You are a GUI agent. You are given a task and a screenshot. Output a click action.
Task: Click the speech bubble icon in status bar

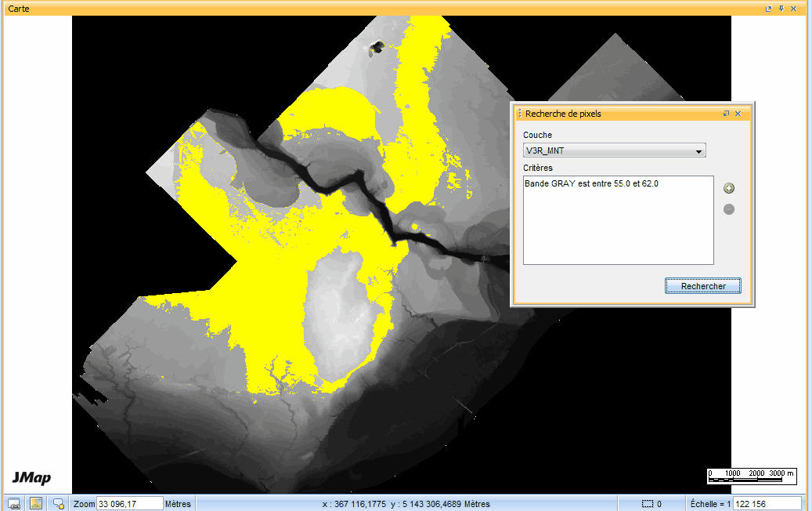[59, 503]
